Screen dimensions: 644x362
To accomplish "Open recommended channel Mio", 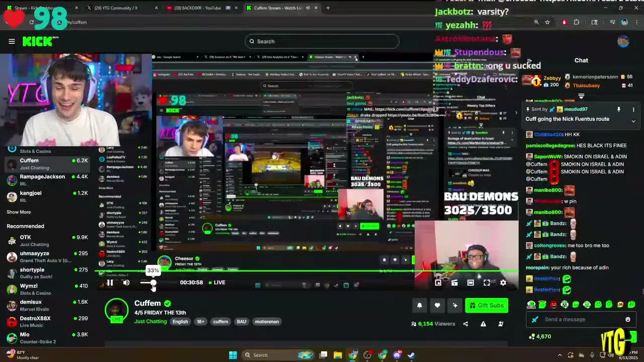I will [47, 338].
